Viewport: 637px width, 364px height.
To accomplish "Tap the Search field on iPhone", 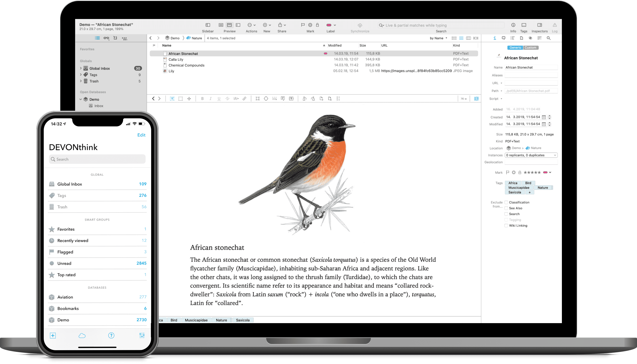I will click(x=97, y=159).
